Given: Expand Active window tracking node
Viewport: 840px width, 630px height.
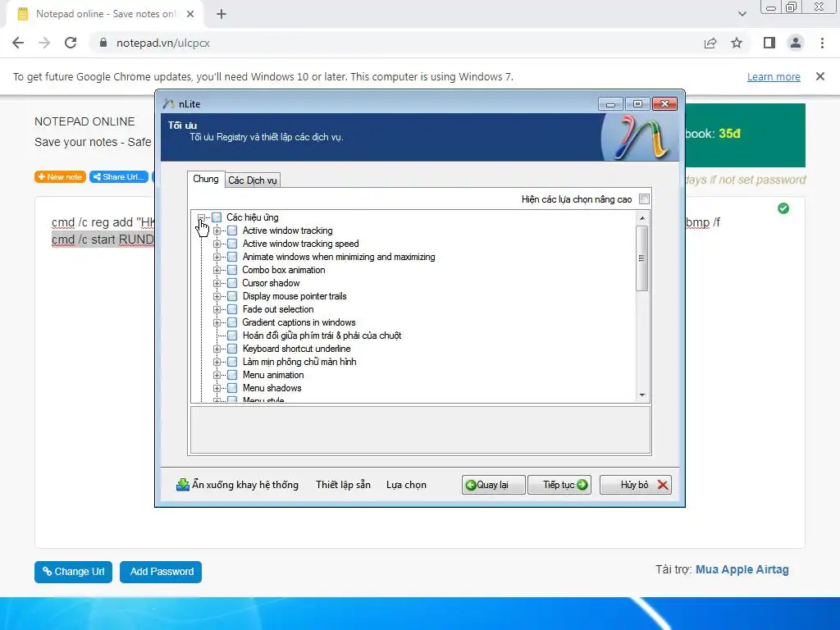Looking at the screenshot, I should pyautogui.click(x=217, y=231).
